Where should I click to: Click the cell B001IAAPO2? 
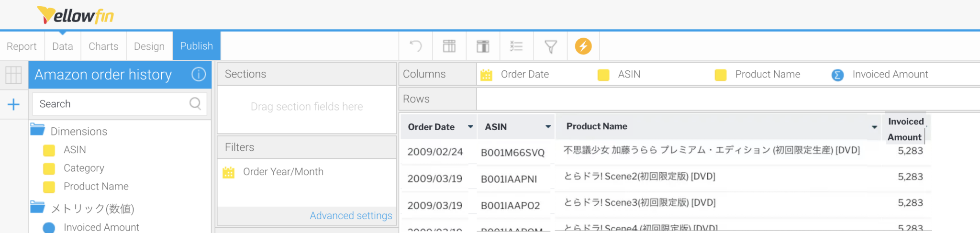(x=510, y=206)
